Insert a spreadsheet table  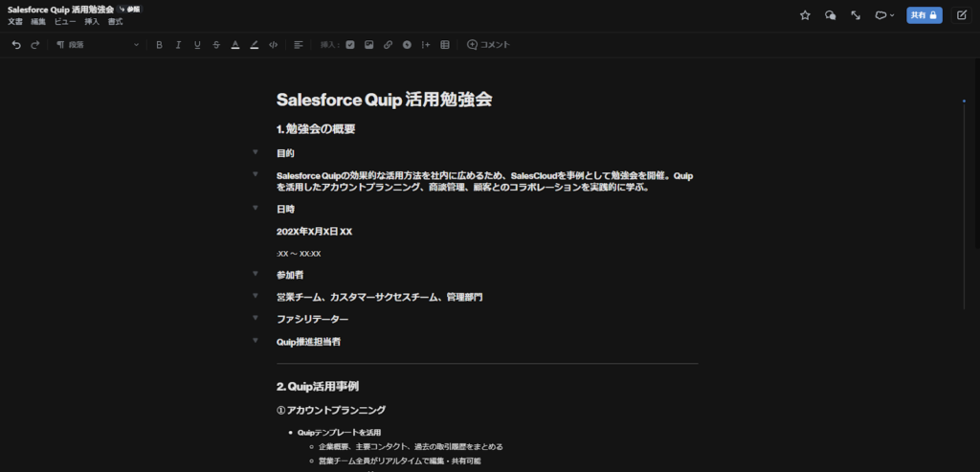[445, 45]
